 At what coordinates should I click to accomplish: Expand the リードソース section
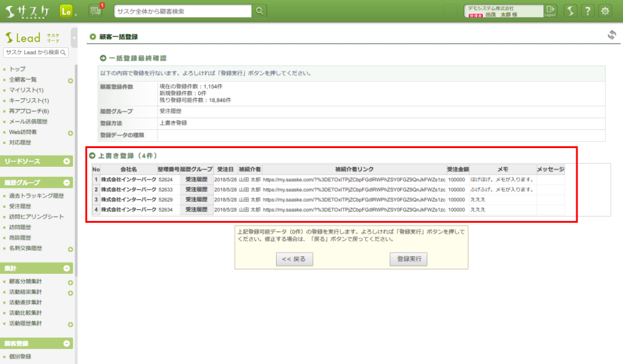67,161
